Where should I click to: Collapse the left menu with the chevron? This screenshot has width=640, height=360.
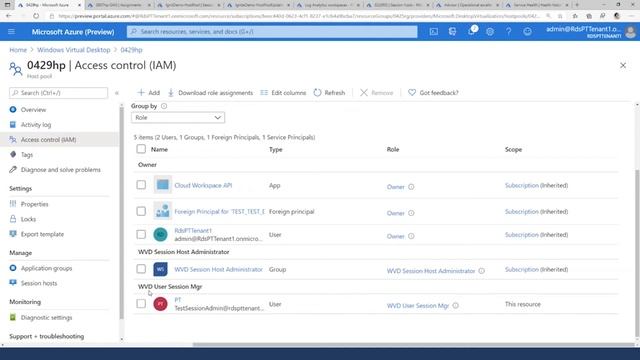point(117,93)
